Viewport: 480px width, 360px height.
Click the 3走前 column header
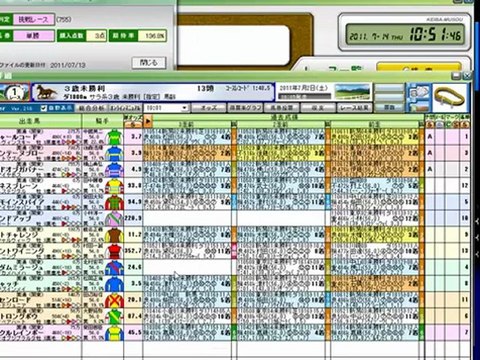188,125
